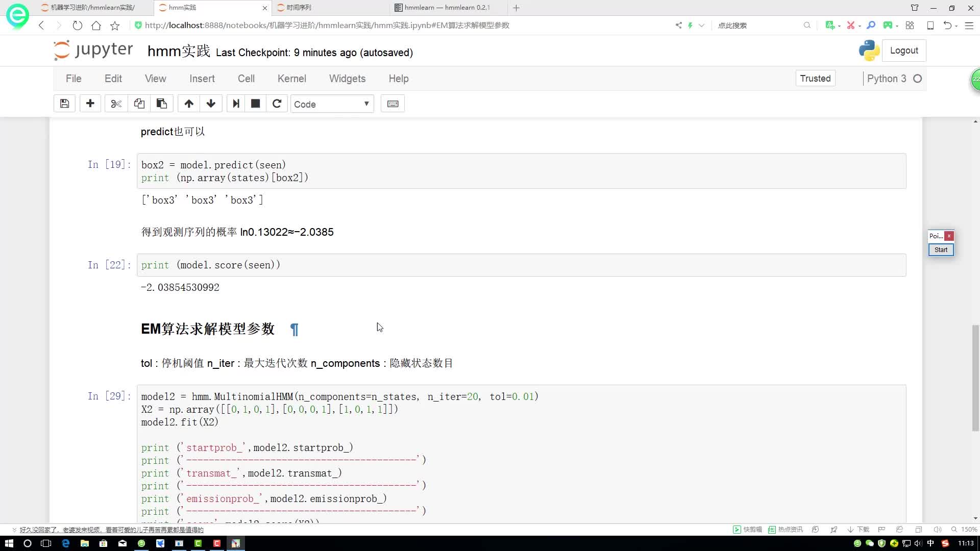Open the 下载 downloads item in status bar
The image size is (980, 551).
(859, 530)
